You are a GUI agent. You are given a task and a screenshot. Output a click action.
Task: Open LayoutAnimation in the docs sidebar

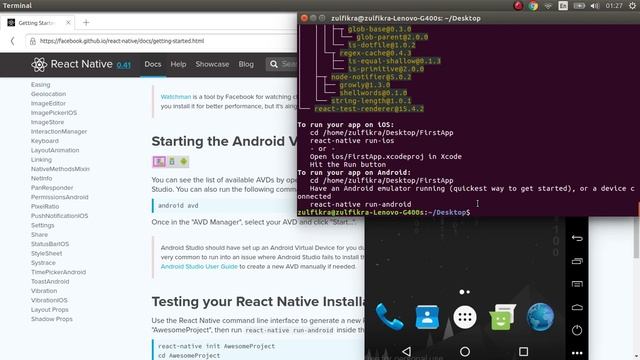coord(55,150)
